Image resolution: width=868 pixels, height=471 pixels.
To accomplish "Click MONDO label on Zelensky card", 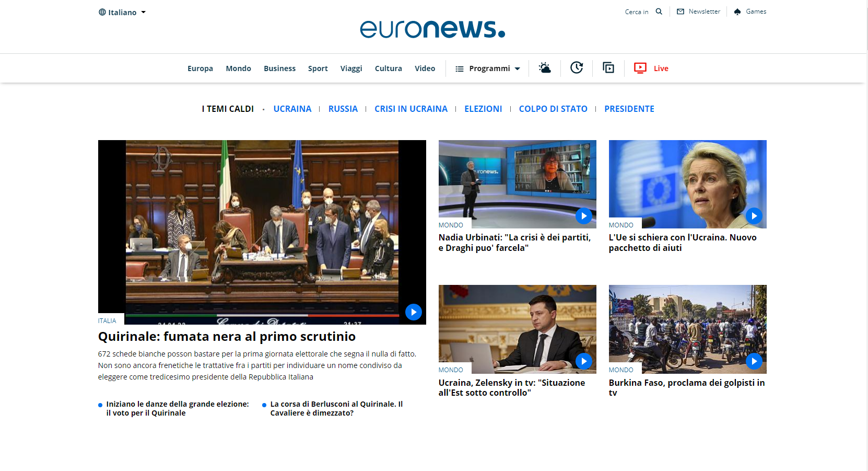I will [451, 370].
